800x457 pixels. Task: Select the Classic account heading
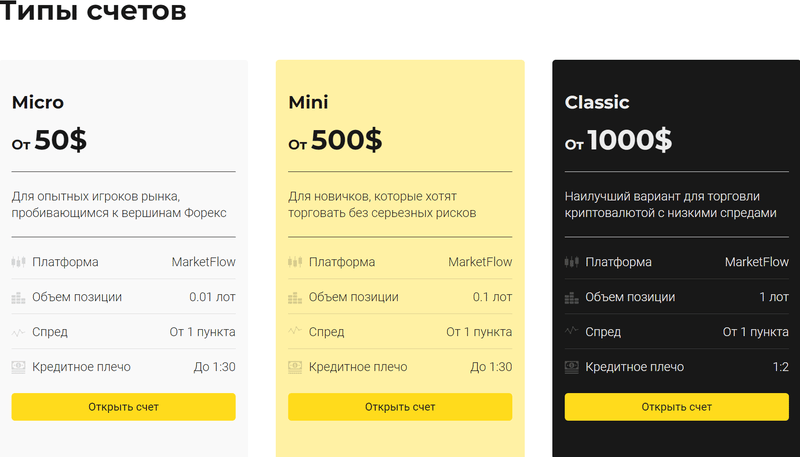point(597,103)
